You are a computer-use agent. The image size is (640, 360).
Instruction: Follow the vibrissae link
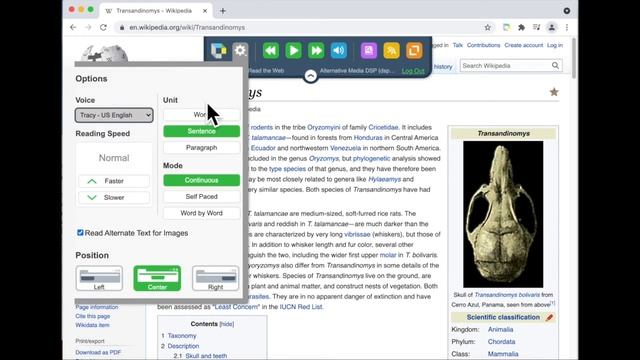point(357,234)
